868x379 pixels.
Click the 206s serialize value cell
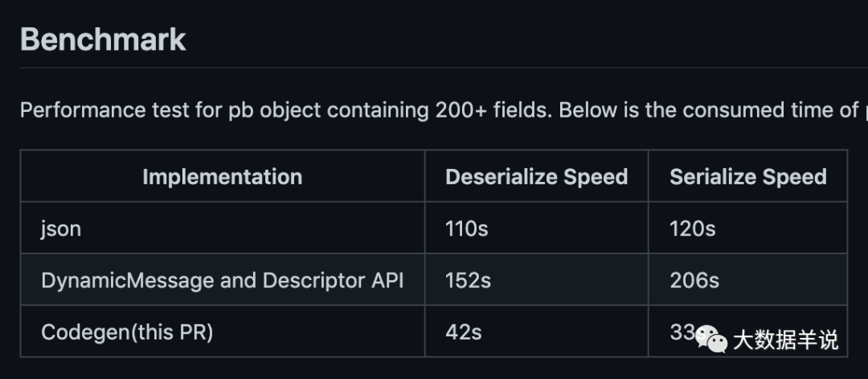[x=694, y=280]
